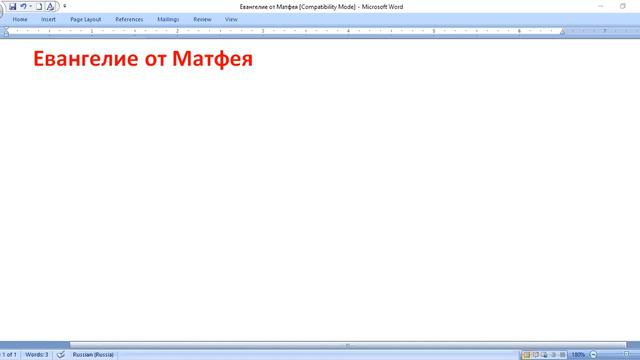
Task: Click the horizontal scrollbar thumb
Action: pos(348,345)
